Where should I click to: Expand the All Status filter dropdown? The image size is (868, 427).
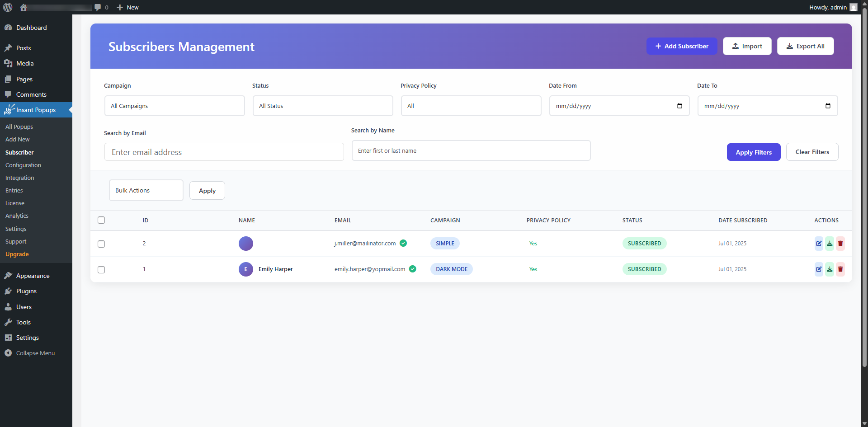click(x=323, y=106)
